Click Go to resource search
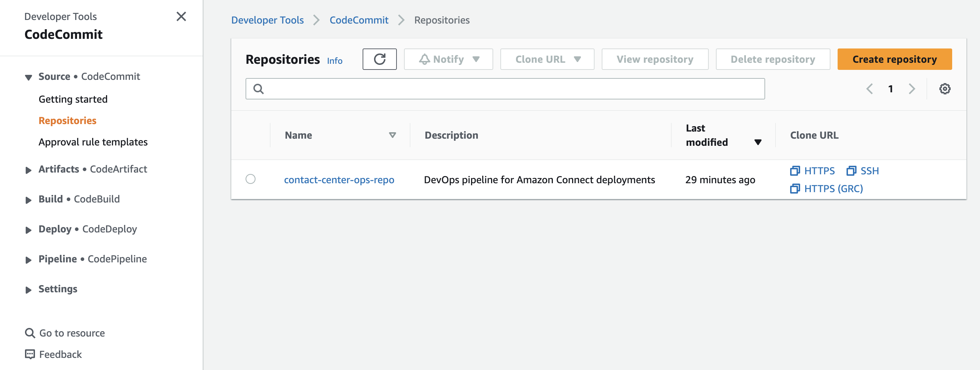The image size is (980, 370). point(65,333)
